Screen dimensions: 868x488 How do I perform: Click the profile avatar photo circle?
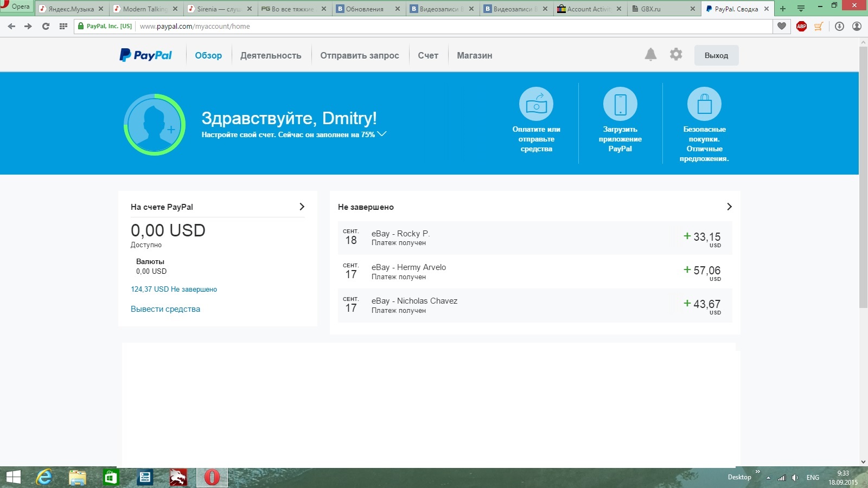[x=155, y=125]
